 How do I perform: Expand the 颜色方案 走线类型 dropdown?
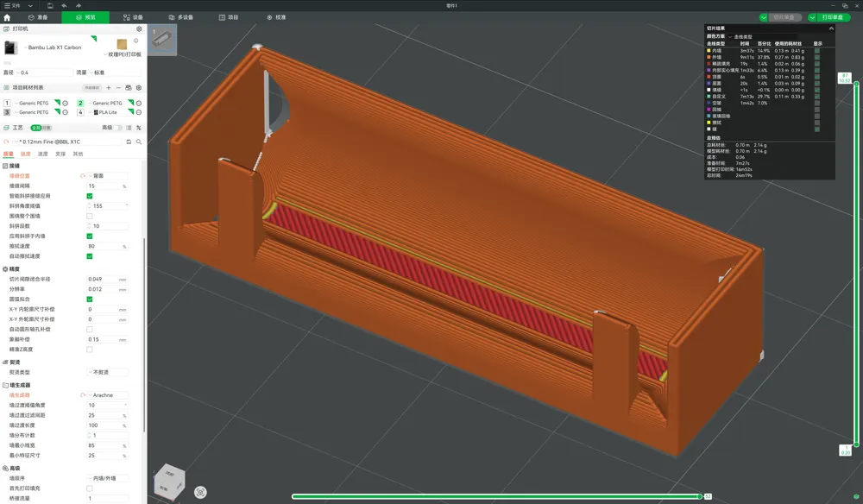point(740,37)
